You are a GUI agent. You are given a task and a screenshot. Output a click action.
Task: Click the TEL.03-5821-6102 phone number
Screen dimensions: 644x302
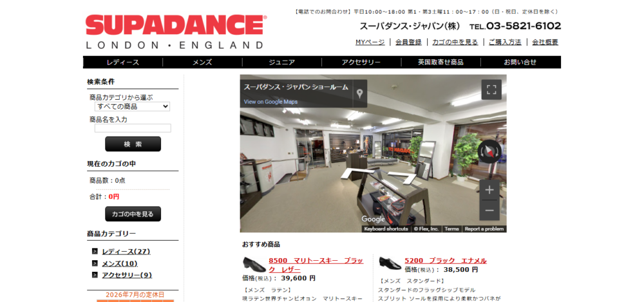tap(515, 26)
